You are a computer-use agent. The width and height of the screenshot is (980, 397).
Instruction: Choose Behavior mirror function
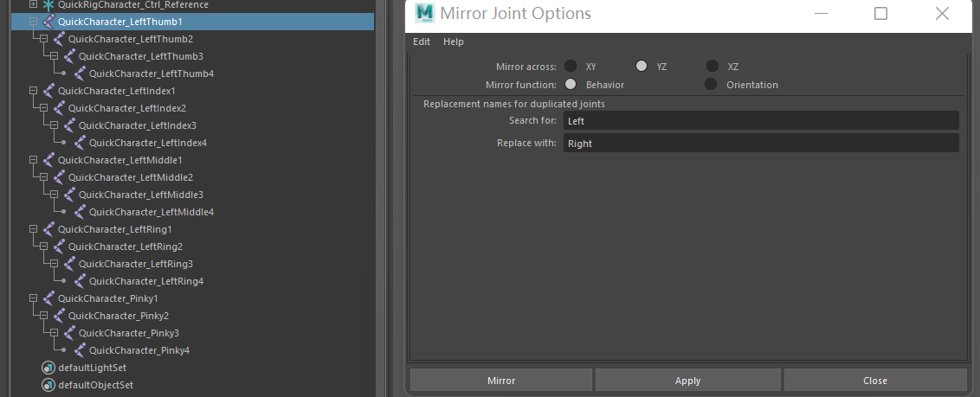pyautogui.click(x=570, y=84)
